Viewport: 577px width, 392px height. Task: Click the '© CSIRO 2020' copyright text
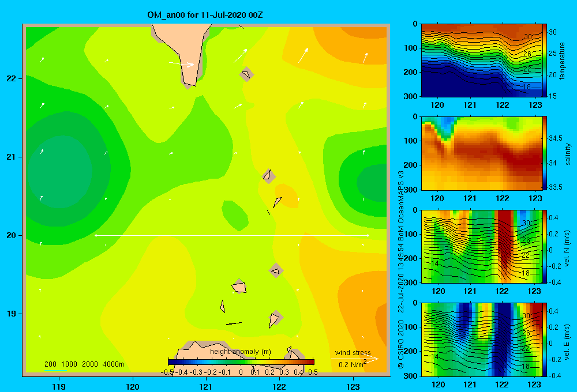coord(401,344)
